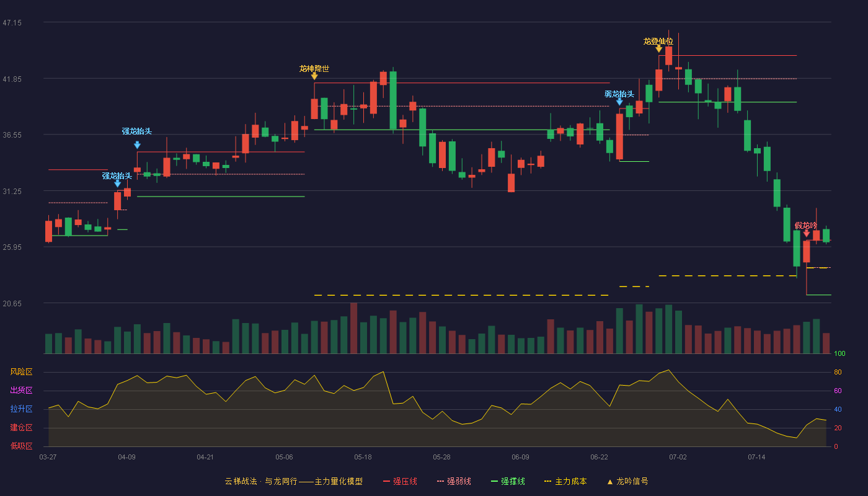Click the 05-06 date label
This screenshot has width=868, height=496.
[x=284, y=457]
